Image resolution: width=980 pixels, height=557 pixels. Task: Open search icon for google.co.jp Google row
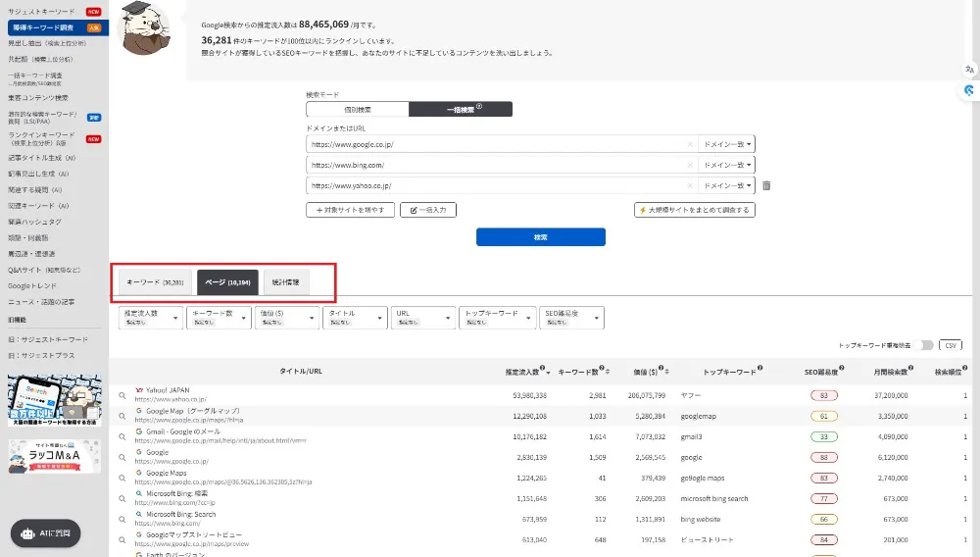click(122, 458)
